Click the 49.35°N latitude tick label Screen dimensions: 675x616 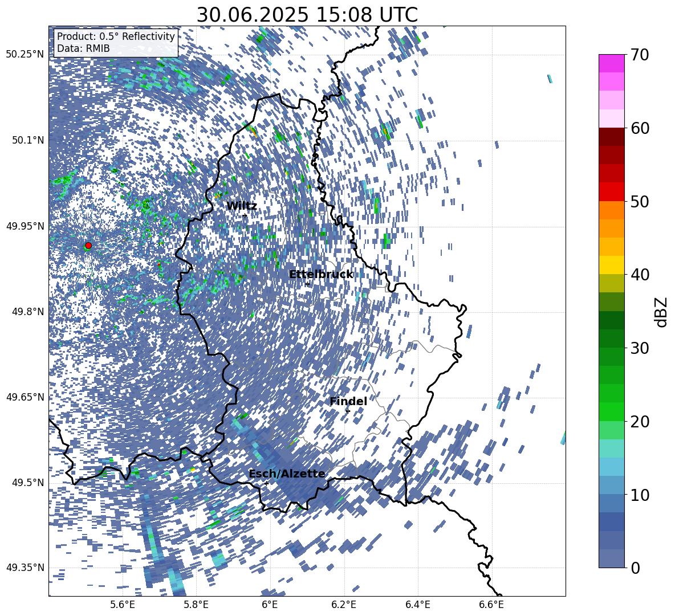coord(25,568)
